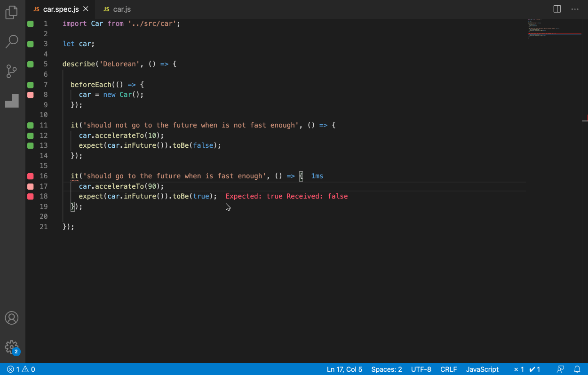Close the car.spec.js tab
The image size is (588, 375).
click(x=85, y=9)
